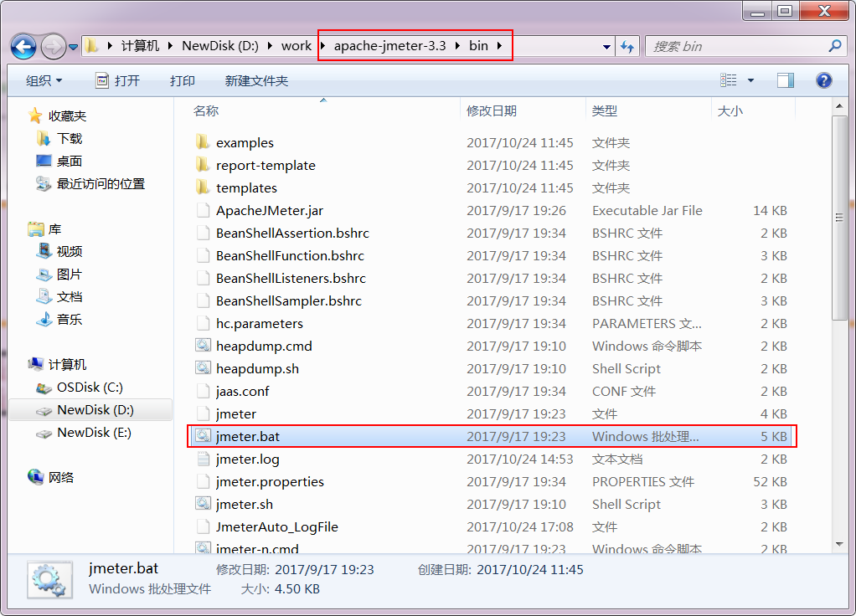This screenshot has width=856, height=616.
Task: Select the ApacheJMeter.jar file icon
Action: (203, 210)
